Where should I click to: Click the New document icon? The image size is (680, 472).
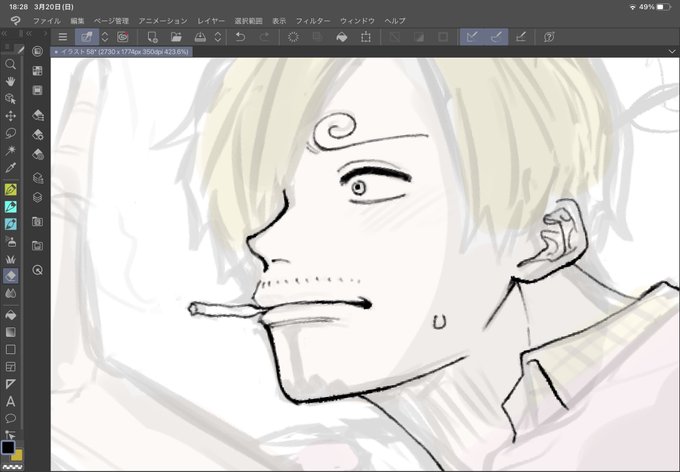[153, 37]
